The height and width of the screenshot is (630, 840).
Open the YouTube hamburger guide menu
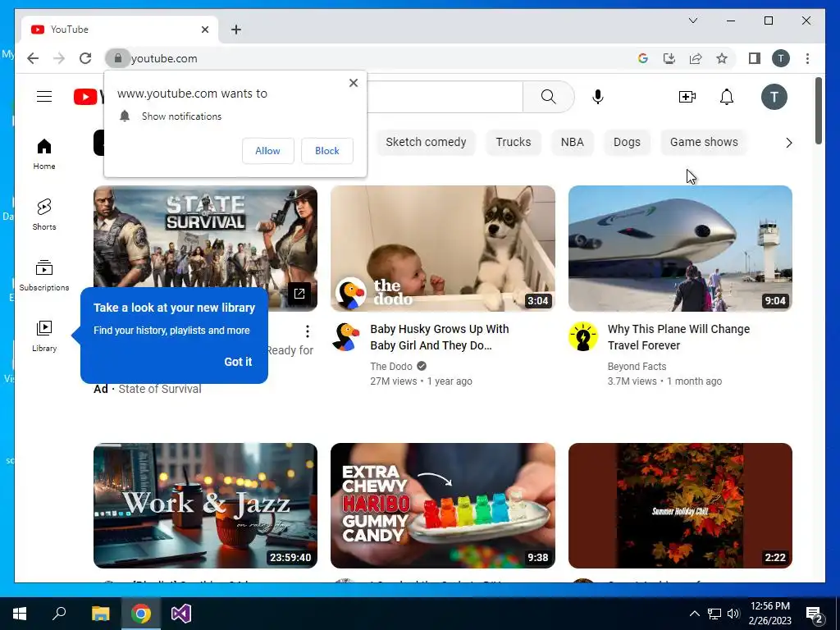pos(44,97)
